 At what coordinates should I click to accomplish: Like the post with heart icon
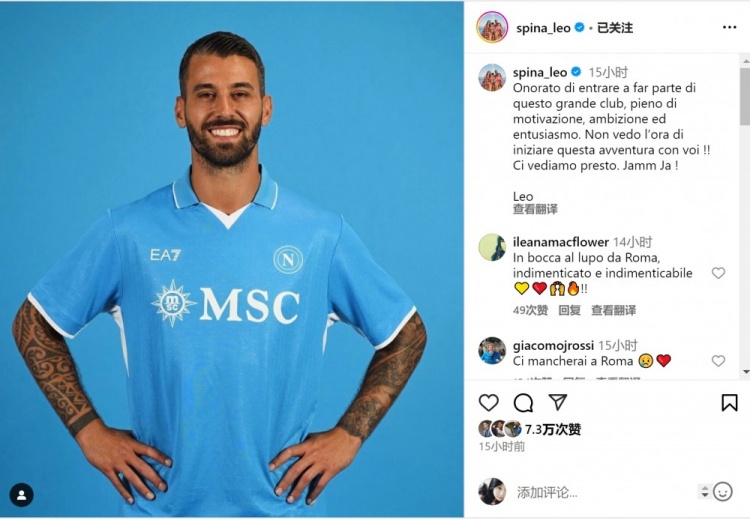(x=488, y=403)
